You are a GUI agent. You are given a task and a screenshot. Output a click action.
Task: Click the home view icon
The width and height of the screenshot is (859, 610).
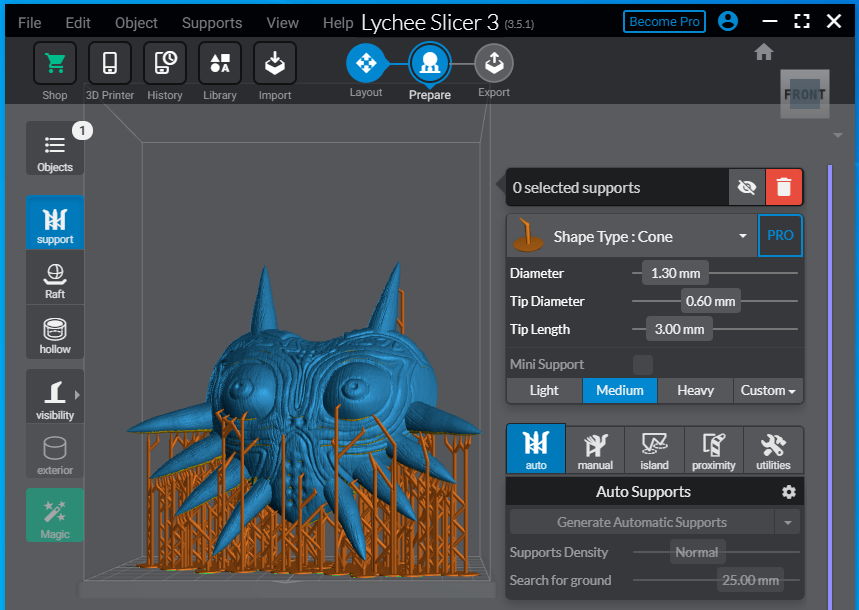coord(764,53)
